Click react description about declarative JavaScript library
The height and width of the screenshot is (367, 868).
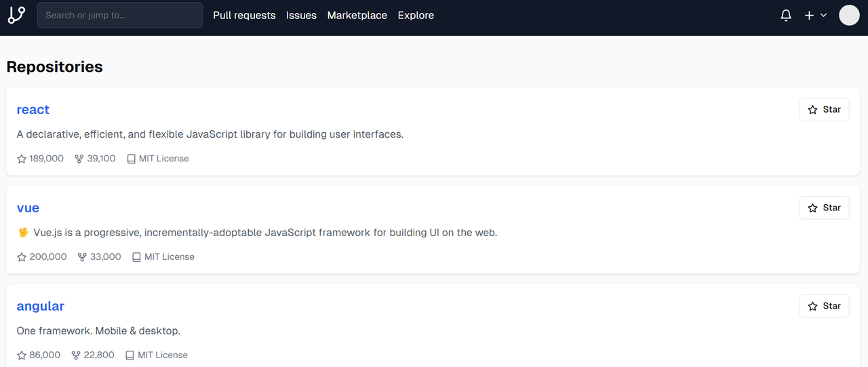pyautogui.click(x=210, y=134)
